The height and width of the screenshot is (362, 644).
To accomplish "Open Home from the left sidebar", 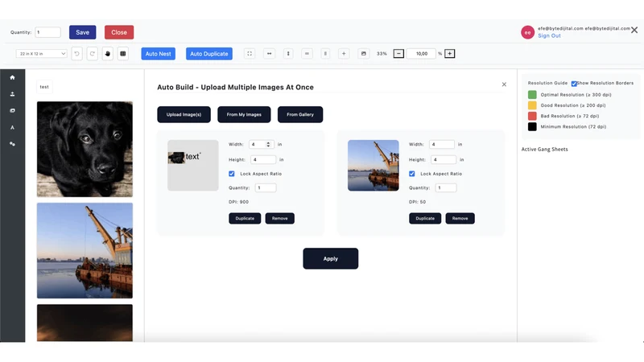I will tap(12, 77).
